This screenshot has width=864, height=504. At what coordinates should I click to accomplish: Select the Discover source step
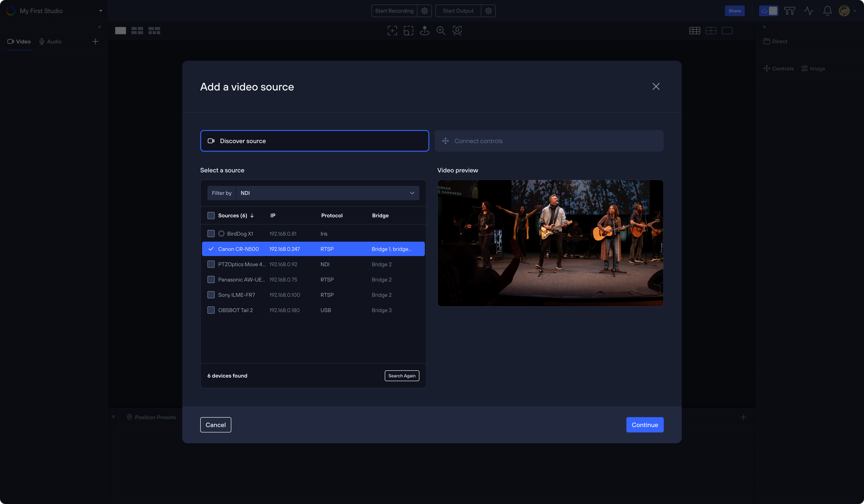pos(314,141)
